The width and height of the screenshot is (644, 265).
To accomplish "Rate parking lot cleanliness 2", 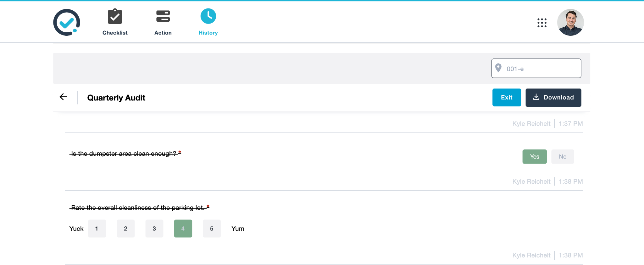I will pos(125,229).
